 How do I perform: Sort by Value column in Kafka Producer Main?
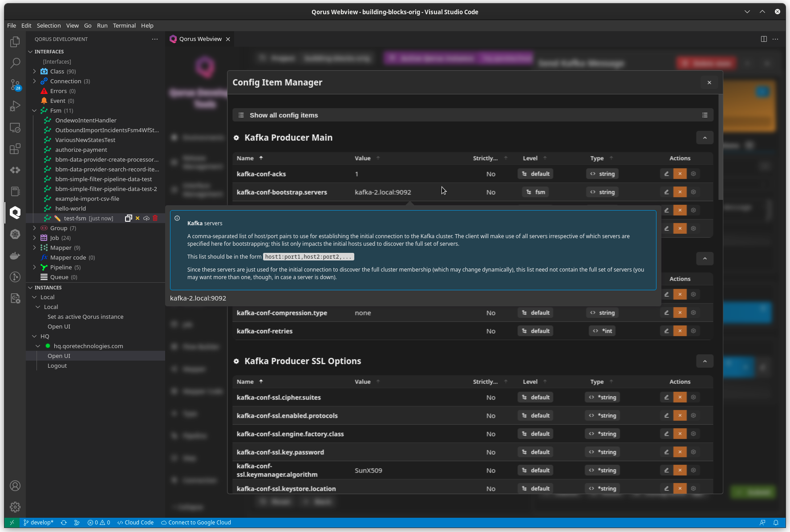click(x=367, y=158)
